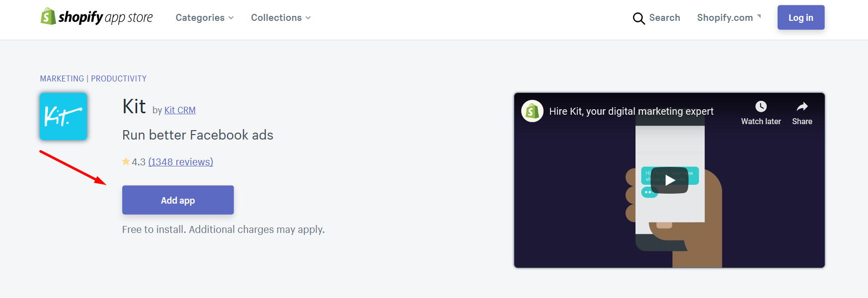Open the Collections dropdown menu
Image resolution: width=868 pixels, height=298 pixels.
click(x=281, y=18)
